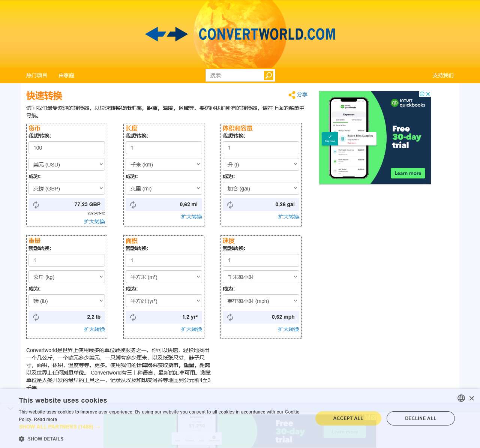Image resolution: width=480 pixels, height=448 pixels.
Task: Click the length amount input field
Action: pos(164,148)
